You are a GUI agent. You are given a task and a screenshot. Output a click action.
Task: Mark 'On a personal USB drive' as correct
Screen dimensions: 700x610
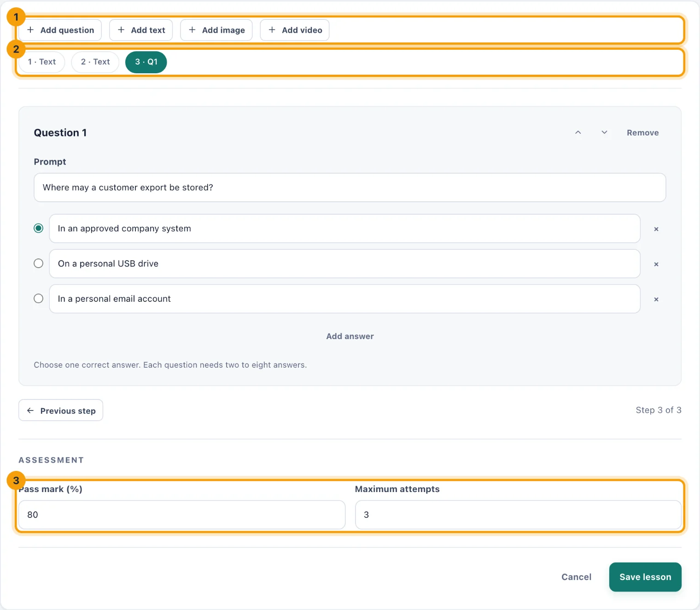39,263
